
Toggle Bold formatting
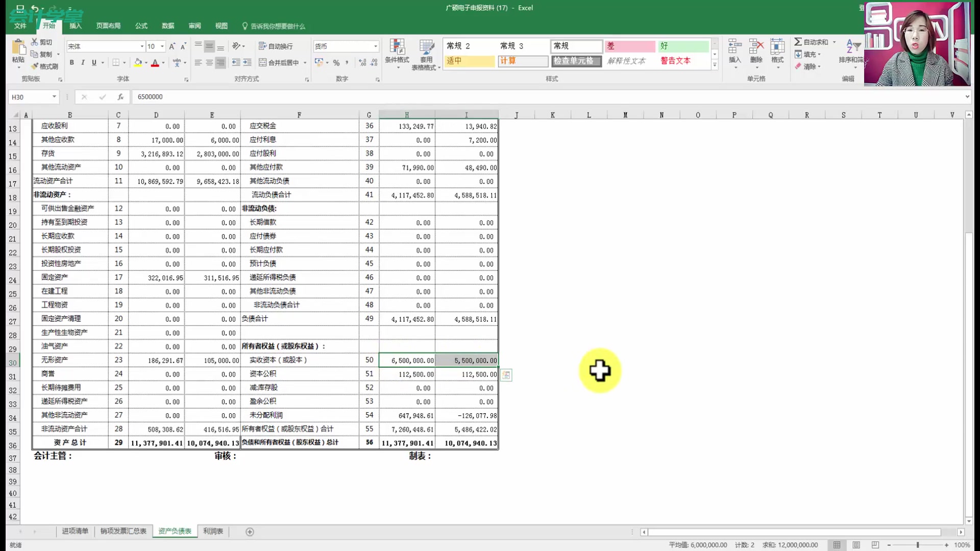tap(71, 63)
